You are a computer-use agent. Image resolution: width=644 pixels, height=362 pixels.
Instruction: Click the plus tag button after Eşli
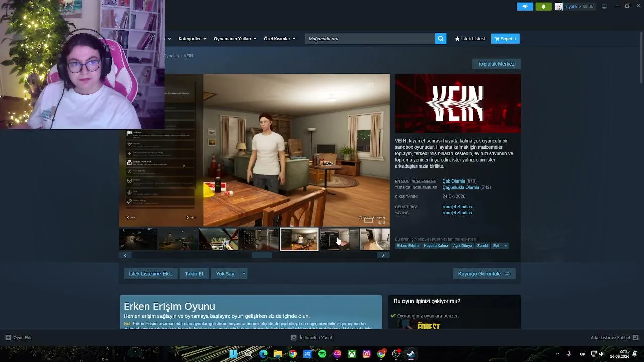505,246
